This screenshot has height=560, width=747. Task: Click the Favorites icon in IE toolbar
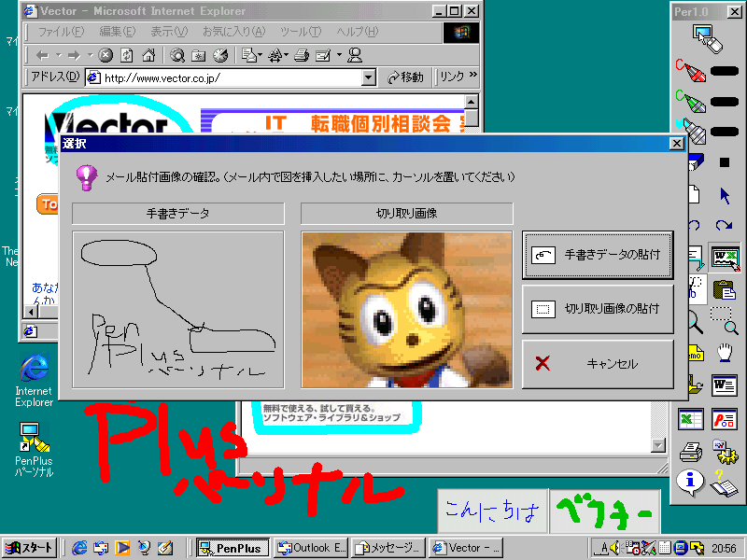click(198, 56)
